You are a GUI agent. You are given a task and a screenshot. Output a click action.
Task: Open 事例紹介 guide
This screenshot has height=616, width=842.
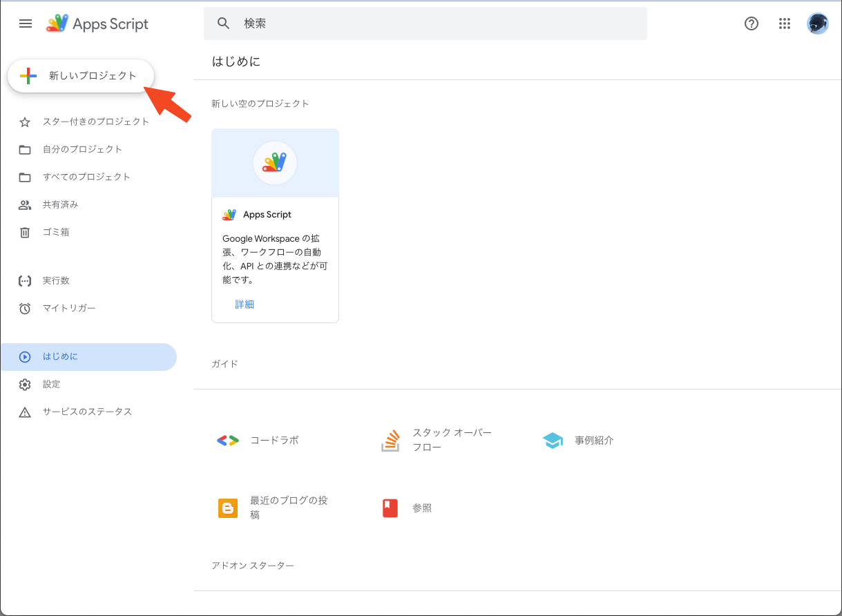point(594,440)
